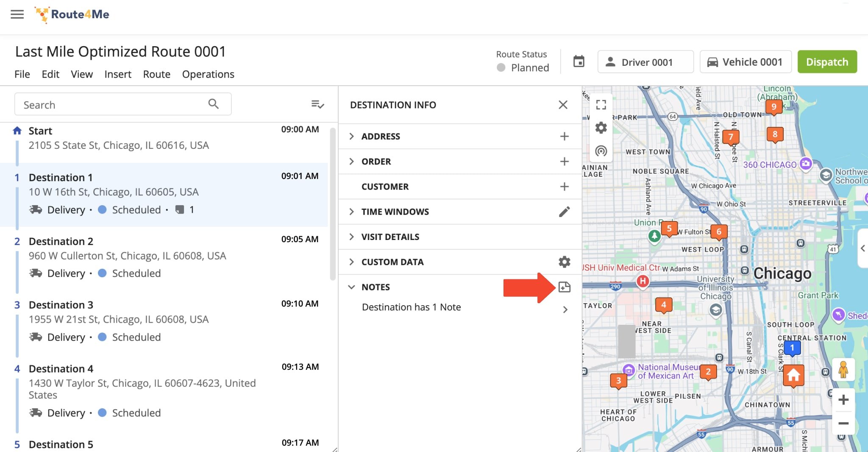Image resolution: width=868 pixels, height=452 pixels.
Task: Toggle map fullscreen mode
Action: pos(601,105)
